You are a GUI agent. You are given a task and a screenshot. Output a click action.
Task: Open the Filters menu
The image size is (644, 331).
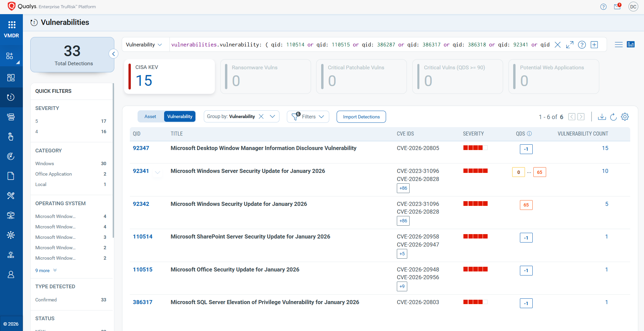click(308, 117)
